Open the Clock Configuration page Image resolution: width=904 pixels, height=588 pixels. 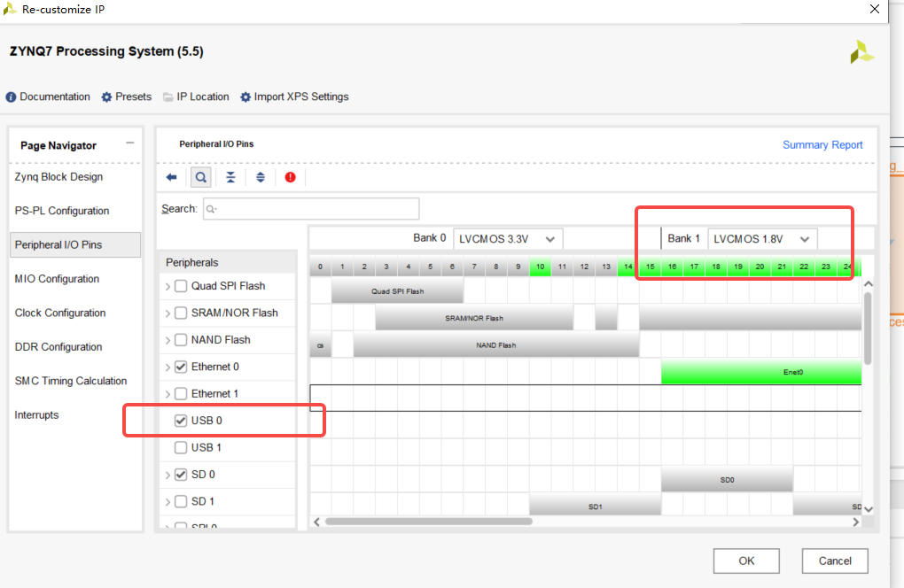tap(60, 313)
